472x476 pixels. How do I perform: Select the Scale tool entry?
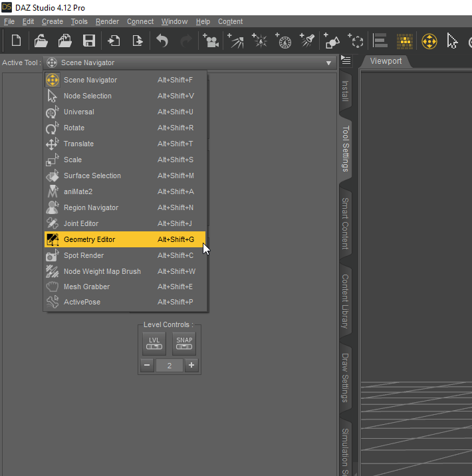coord(126,160)
